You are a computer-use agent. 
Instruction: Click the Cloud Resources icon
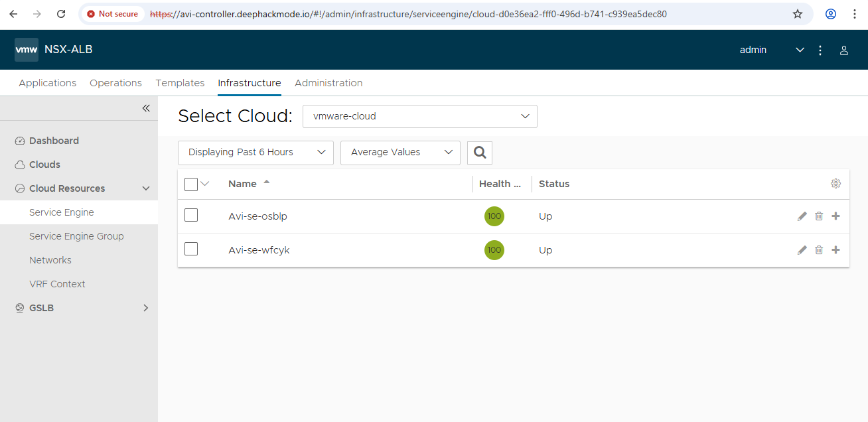pos(19,188)
